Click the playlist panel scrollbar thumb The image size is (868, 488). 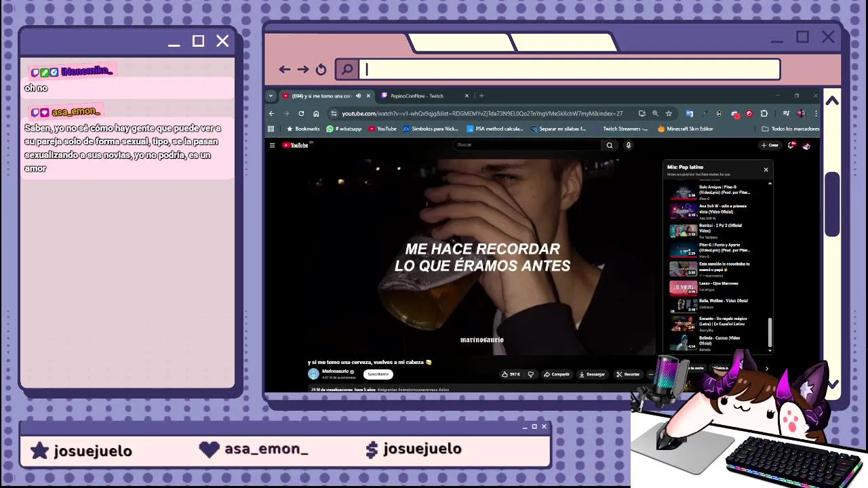coord(770,331)
